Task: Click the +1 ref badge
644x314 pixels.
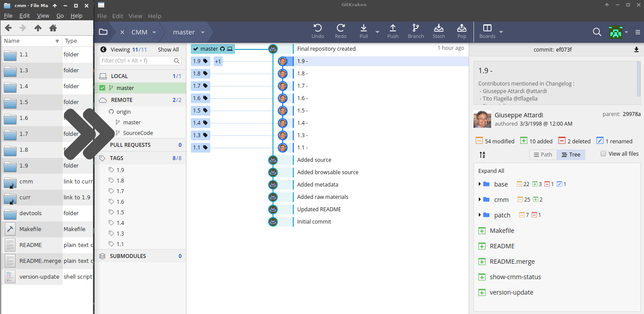Action: (218, 62)
